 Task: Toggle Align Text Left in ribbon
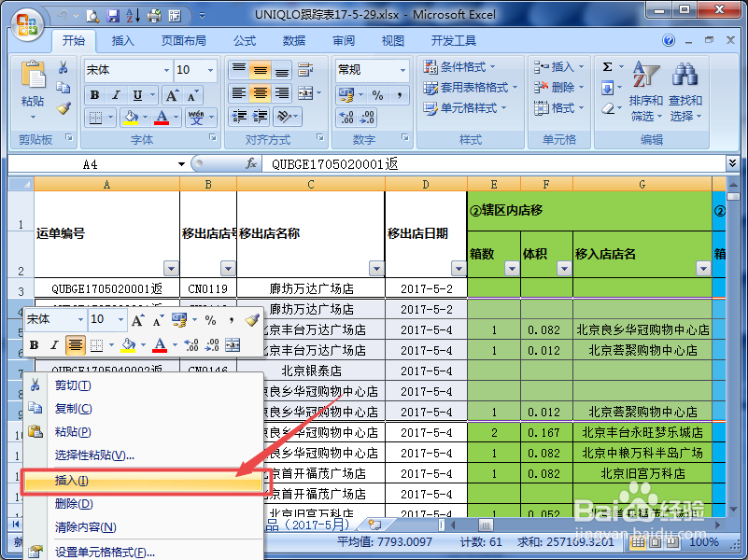238,93
